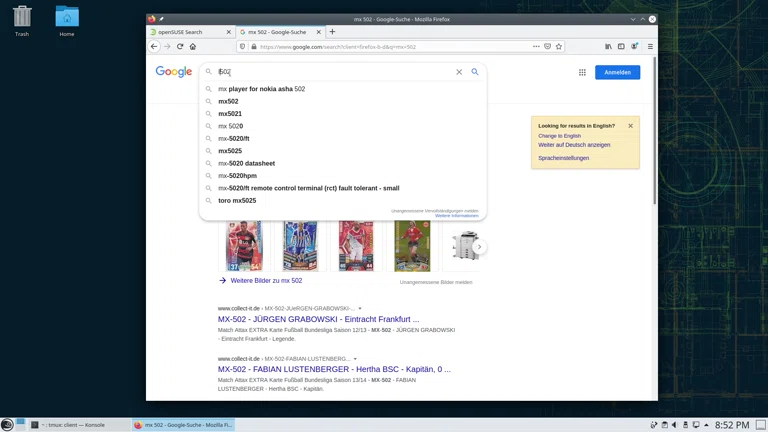The height and width of the screenshot is (432, 768).
Task: Click the 'Change to English' link
Action: [559, 136]
